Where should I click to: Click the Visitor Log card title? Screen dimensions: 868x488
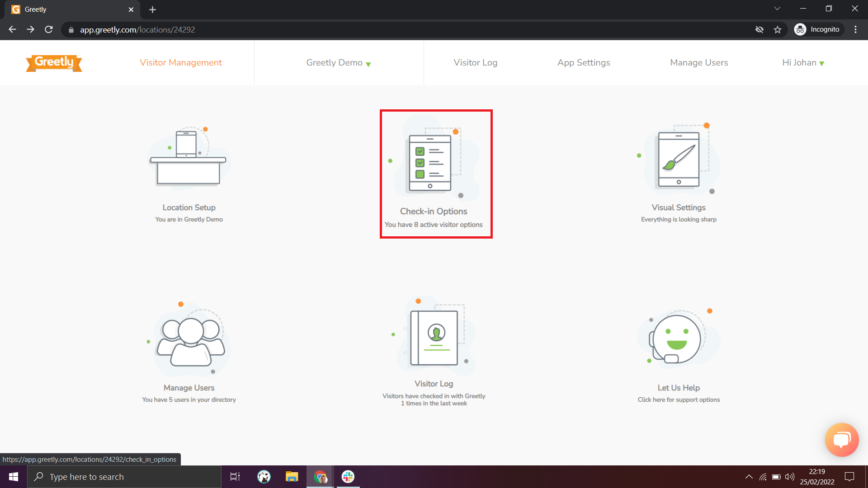(434, 384)
